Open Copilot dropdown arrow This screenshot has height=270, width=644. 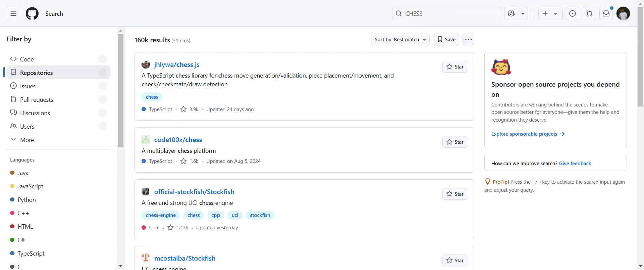523,13
